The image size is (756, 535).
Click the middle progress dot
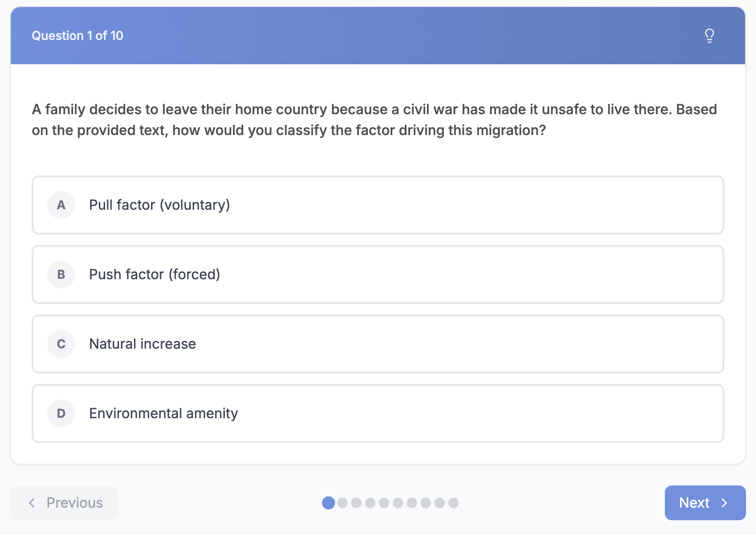[x=391, y=503]
